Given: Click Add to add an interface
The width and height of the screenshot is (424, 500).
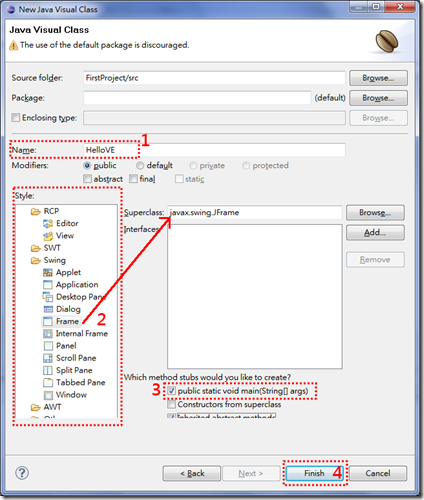Looking at the screenshot, I should [x=375, y=233].
